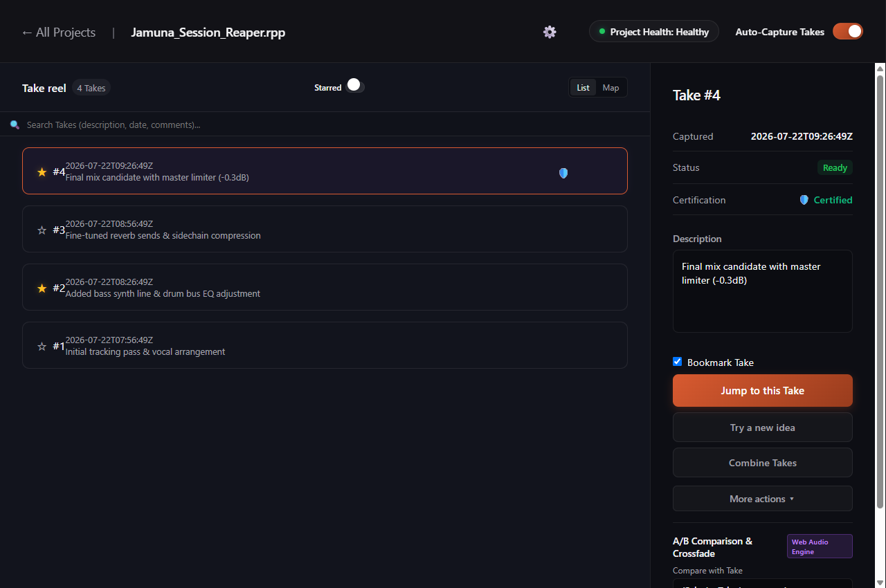Screen dimensions: 886x588
Task: Click captured timestamp 2026-07-22T09:26:49Z in details
Action: (802, 136)
